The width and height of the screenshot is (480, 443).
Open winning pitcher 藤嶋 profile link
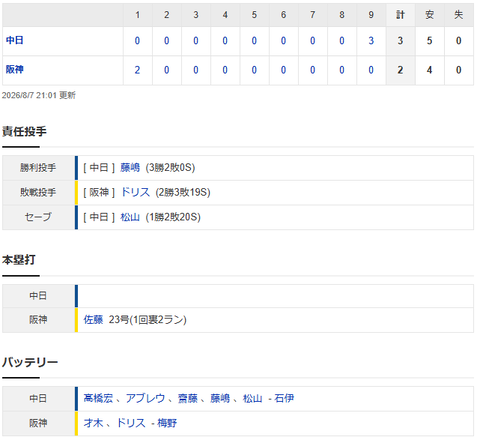pyautogui.click(x=130, y=167)
